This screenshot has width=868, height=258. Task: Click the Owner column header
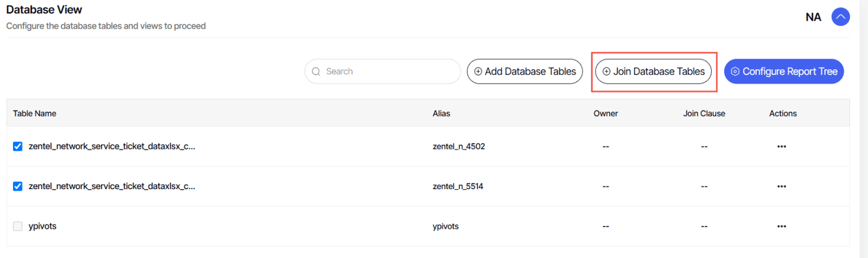[x=606, y=113]
